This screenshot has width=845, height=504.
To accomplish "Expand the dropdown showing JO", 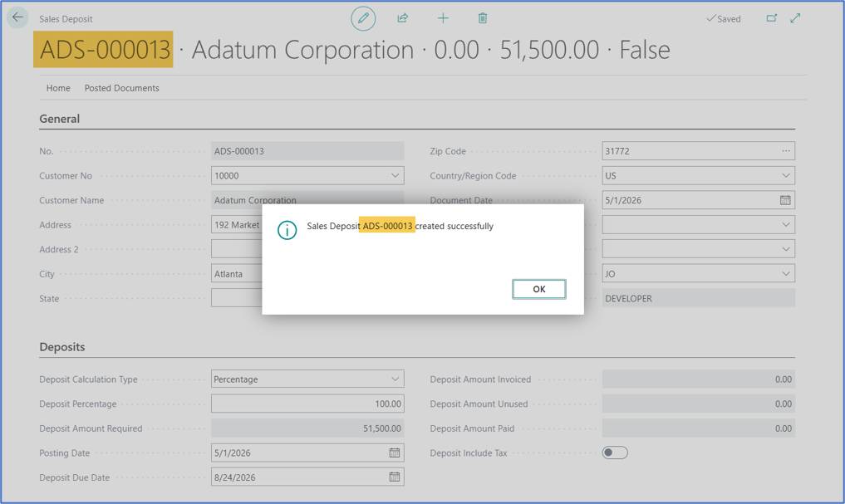I will pos(786,273).
